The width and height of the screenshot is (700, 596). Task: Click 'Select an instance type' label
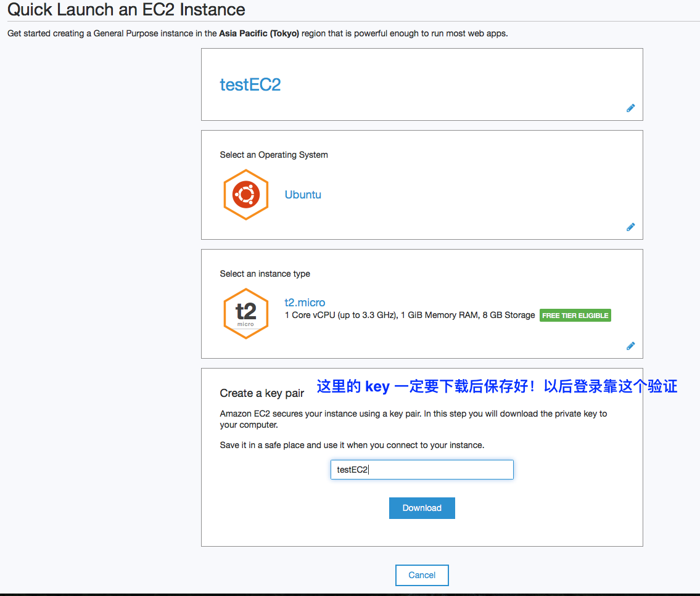pyautogui.click(x=265, y=274)
